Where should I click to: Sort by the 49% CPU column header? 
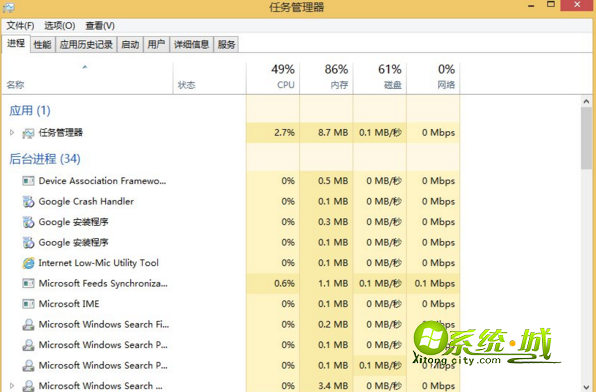pos(273,78)
